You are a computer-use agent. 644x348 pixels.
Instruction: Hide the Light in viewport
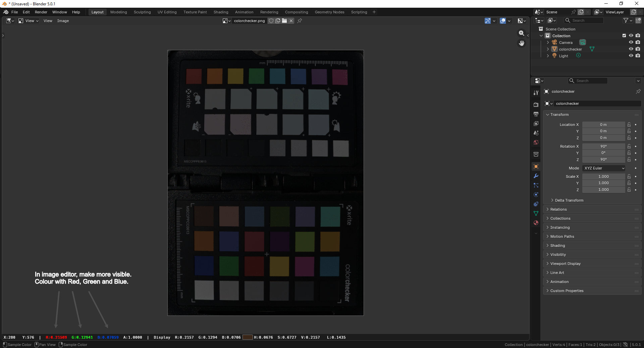click(x=631, y=56)
